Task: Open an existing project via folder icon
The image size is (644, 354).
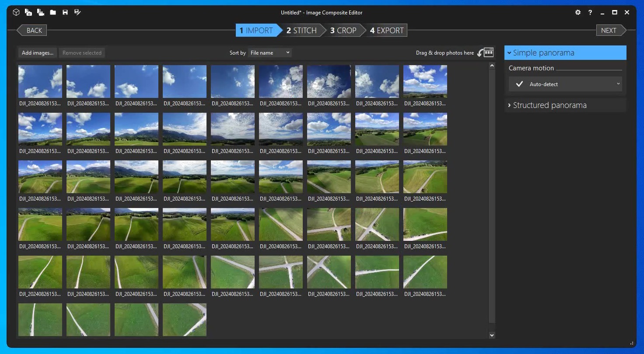Action: click(x=53, y=13)
